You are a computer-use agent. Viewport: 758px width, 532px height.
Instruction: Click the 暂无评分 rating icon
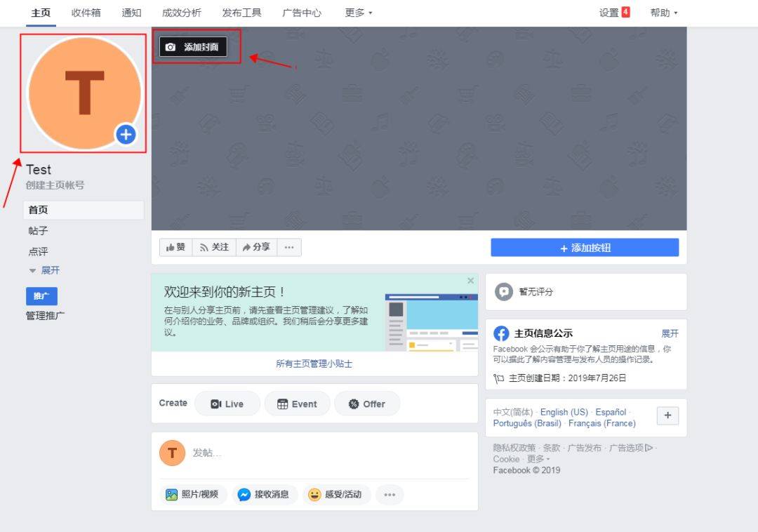tap(504, 292)
